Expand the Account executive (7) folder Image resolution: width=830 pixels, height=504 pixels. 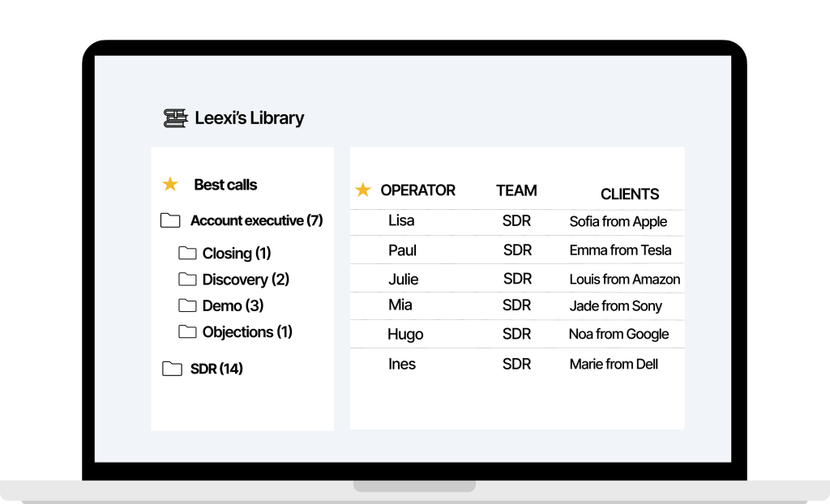pyautogui.click(x=256, y=220)
